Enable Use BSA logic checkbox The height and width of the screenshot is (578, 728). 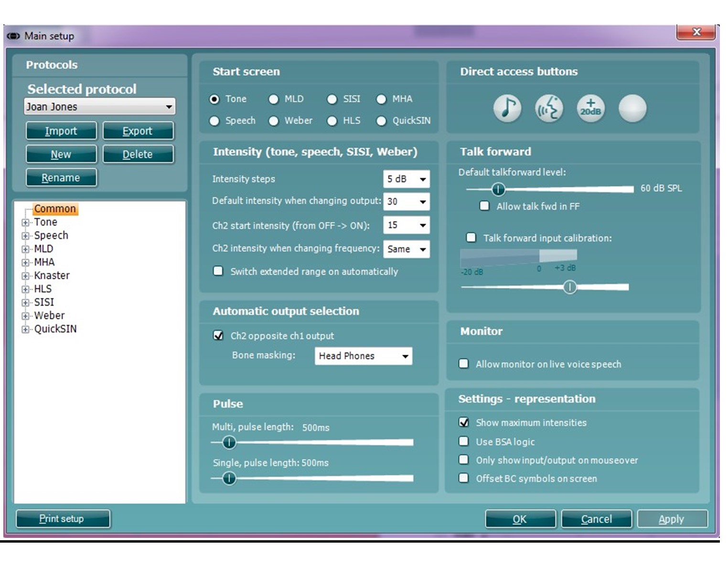click(463, 441)
